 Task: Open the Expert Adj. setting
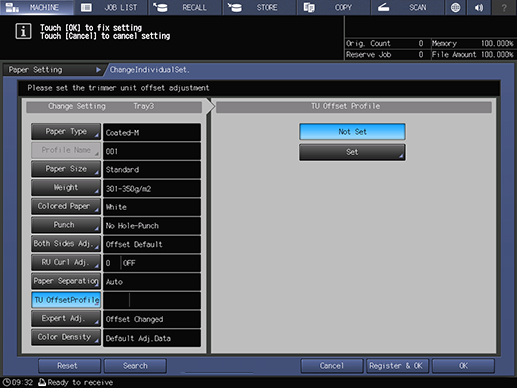[66, 319]
